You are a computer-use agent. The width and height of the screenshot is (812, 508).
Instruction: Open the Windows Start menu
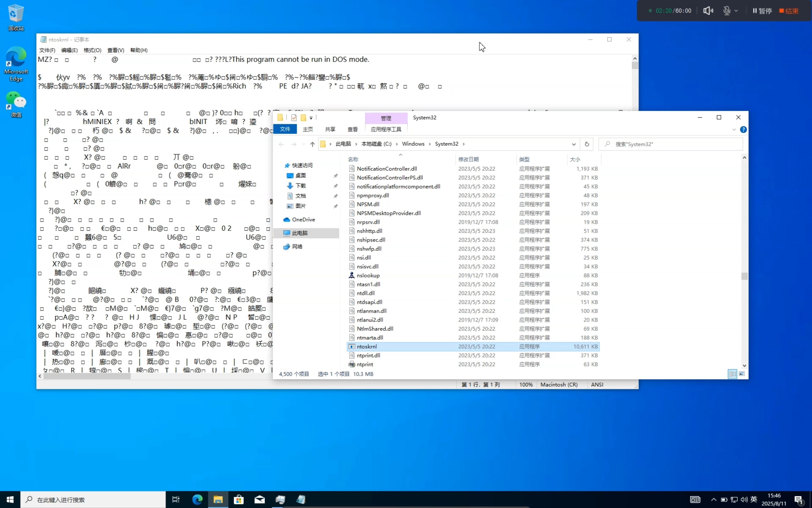10,500
